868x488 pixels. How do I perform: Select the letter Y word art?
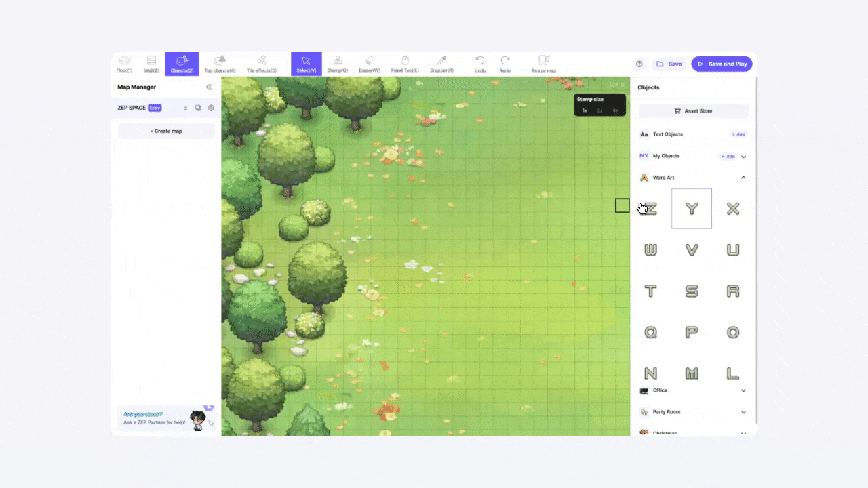[x=692, y=209]
